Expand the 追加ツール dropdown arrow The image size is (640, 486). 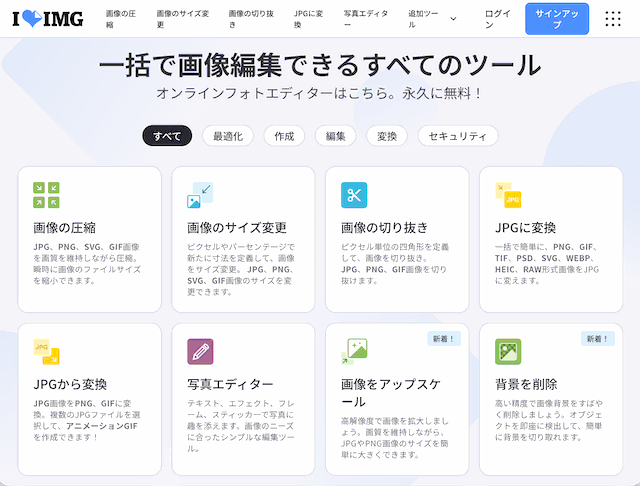453,19
